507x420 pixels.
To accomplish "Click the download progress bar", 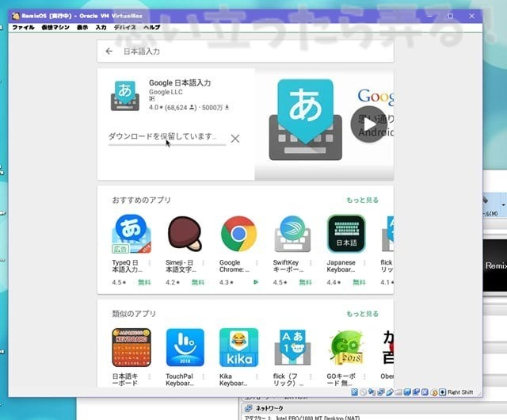I will [x=167, y=145].
